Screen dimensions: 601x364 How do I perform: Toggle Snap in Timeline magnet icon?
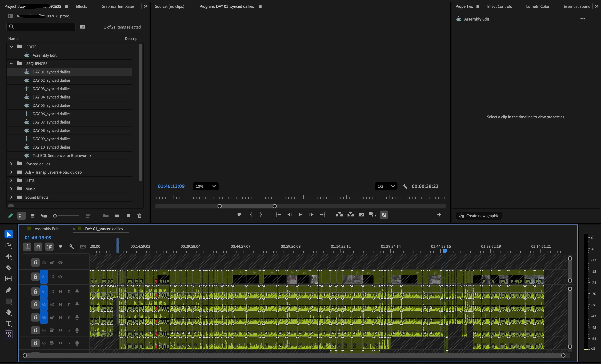[x=38, y=247]
